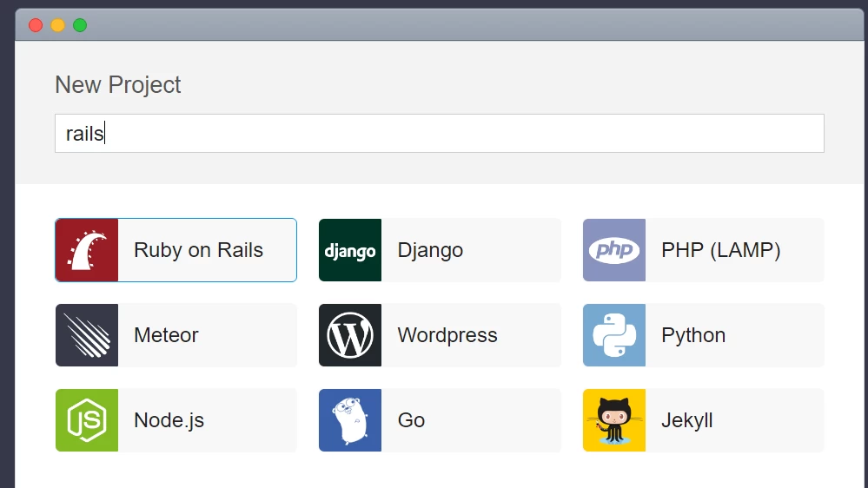Select the Node.js label
Viewport: 868px width, 488px height.
coord(169,421)
